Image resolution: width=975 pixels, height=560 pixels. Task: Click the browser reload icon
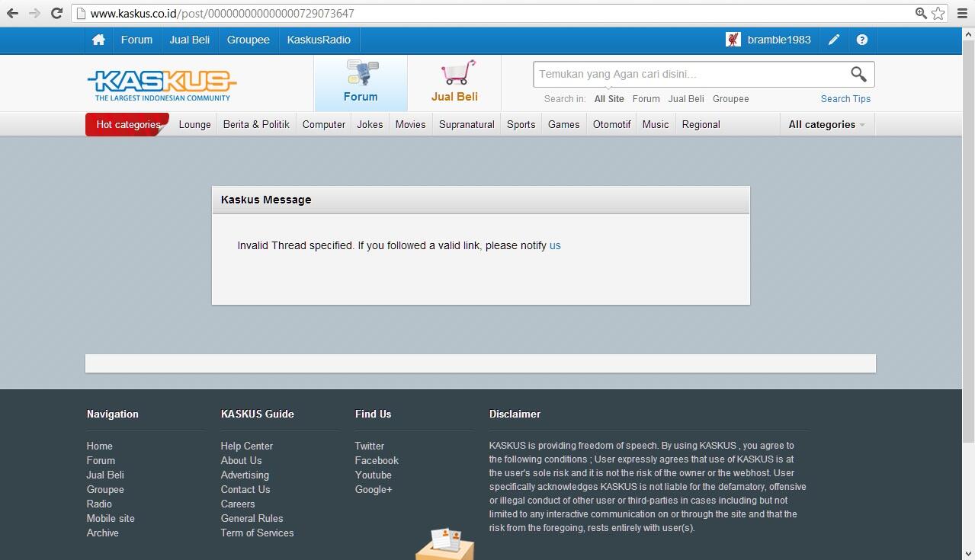tap(56, 13)
